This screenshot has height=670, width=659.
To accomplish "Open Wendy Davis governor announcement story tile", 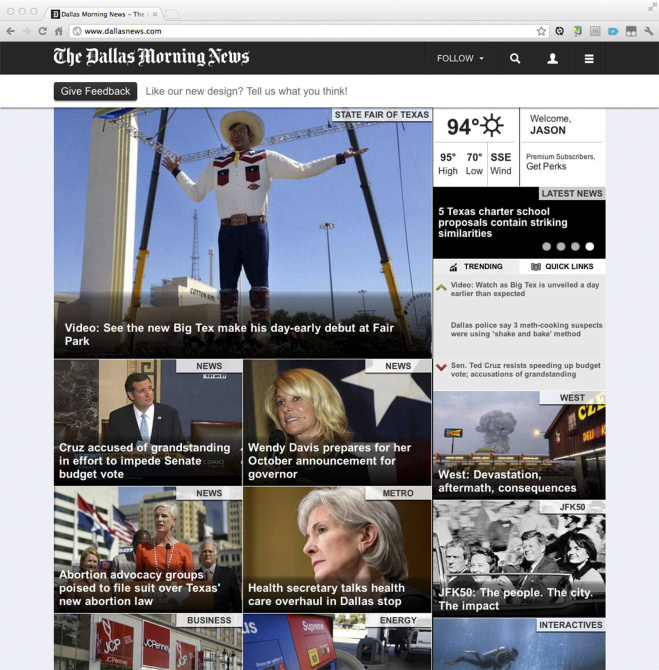I will [x=337, y=422].
